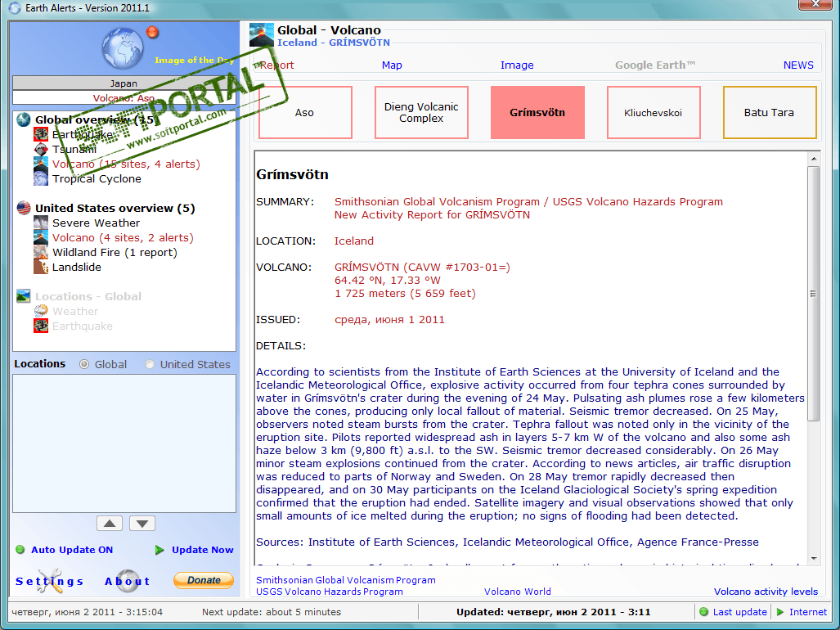Open USGS Volcano Hazards Program link
The width and height of the screenshot is (840, 630).
point(330,592)
